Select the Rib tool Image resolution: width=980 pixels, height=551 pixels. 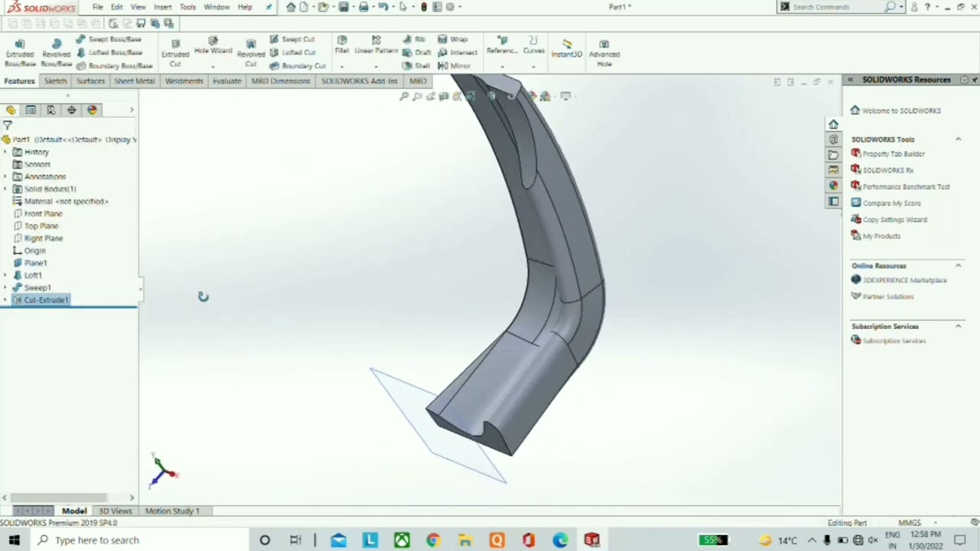[413, 39]
